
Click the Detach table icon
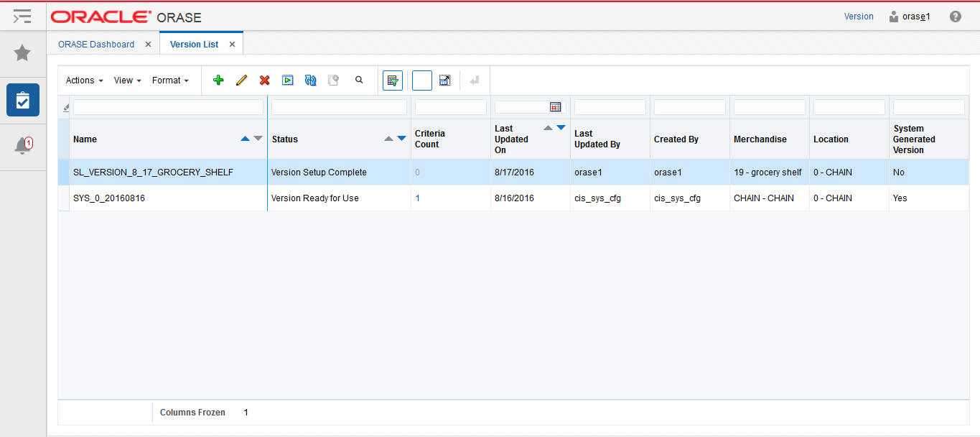pos(444,80)
